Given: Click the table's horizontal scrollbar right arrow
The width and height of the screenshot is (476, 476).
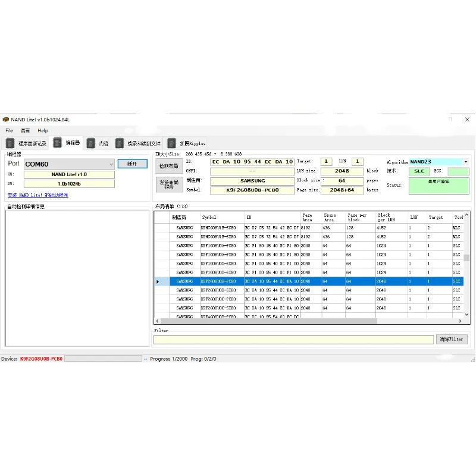Looking at the screenshot, I should [460, 321].
